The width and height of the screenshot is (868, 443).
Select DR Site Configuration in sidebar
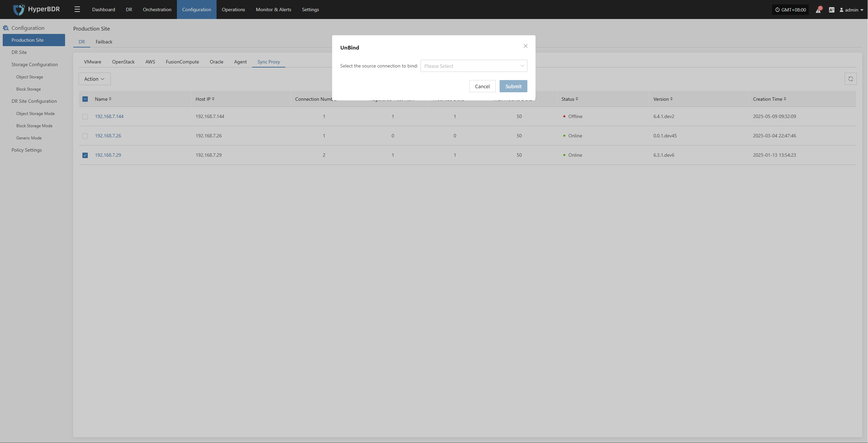[x=34, y=101]
